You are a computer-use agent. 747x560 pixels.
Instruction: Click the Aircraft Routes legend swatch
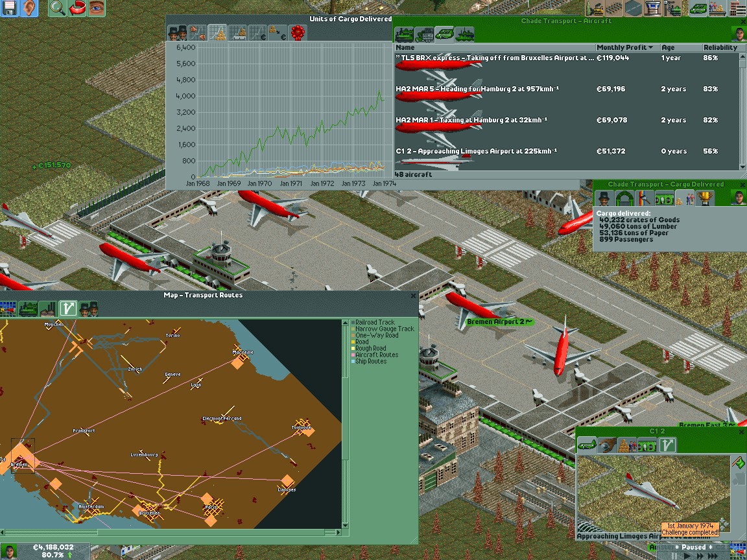[353, 355]
